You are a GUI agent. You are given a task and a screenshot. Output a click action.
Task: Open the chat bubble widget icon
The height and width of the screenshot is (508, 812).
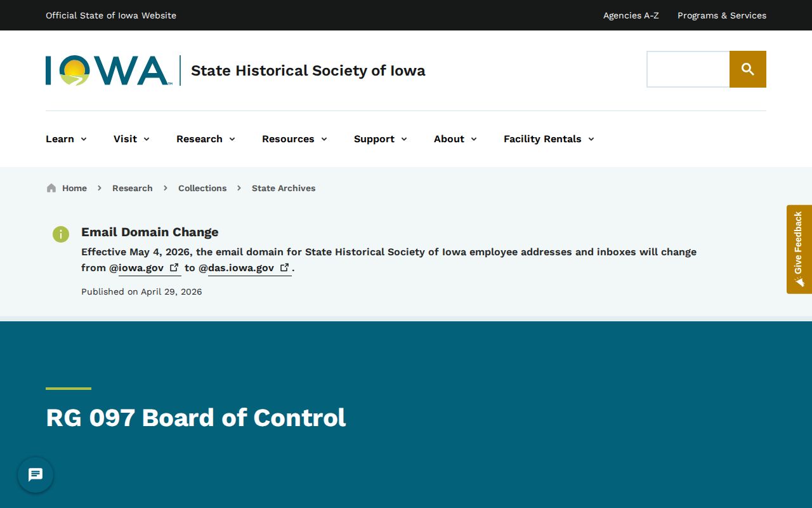coord(36,475)
